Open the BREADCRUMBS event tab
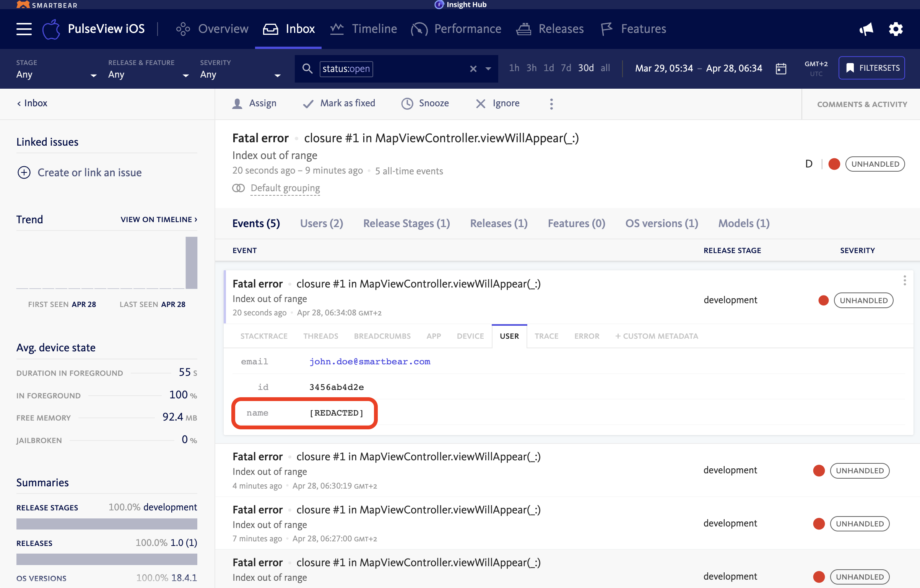Image resolution: width=920 pixels, height=588 pixels. point(382,336)
